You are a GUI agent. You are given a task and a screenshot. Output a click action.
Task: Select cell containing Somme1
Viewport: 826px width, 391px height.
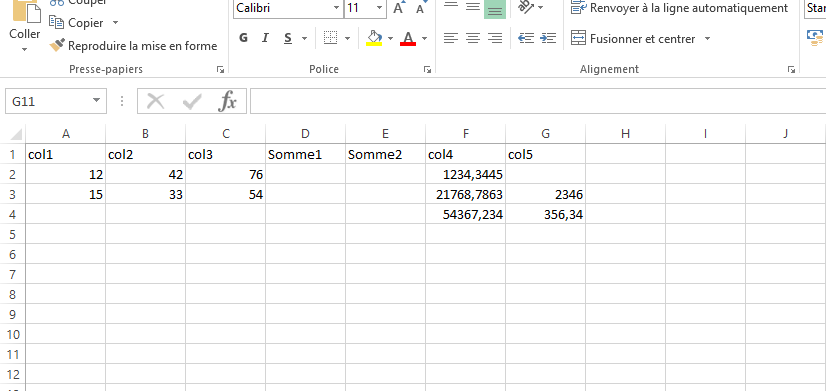(x=305, y=155)
